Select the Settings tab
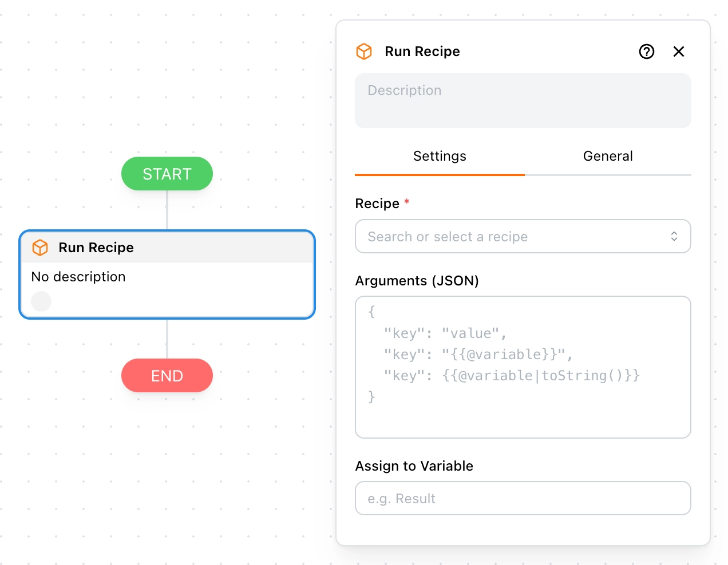Image resolution: width=728 pixels, height=565 pixels. click(x=440, y=156)
